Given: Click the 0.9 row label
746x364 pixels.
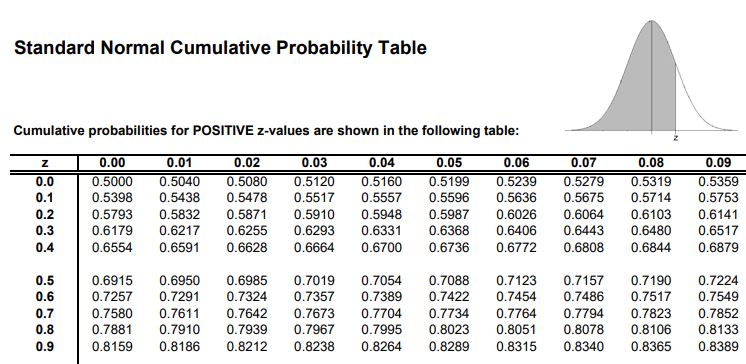Looking at the screenshot, I should click(45, 346).
